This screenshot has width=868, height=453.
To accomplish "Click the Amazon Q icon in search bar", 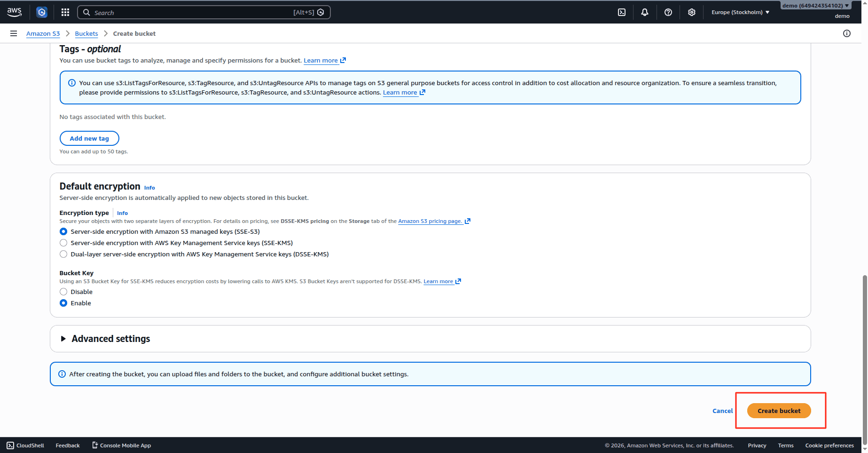I will coord(321,12).
